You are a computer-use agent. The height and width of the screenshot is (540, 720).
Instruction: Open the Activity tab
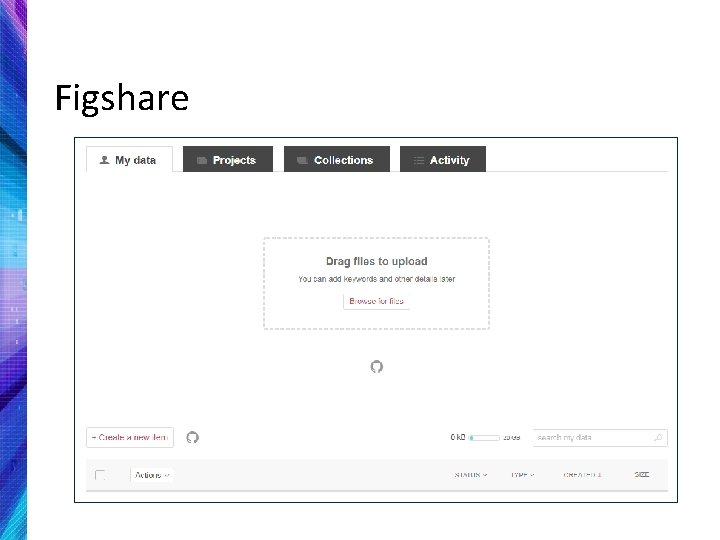pos(443,159)
